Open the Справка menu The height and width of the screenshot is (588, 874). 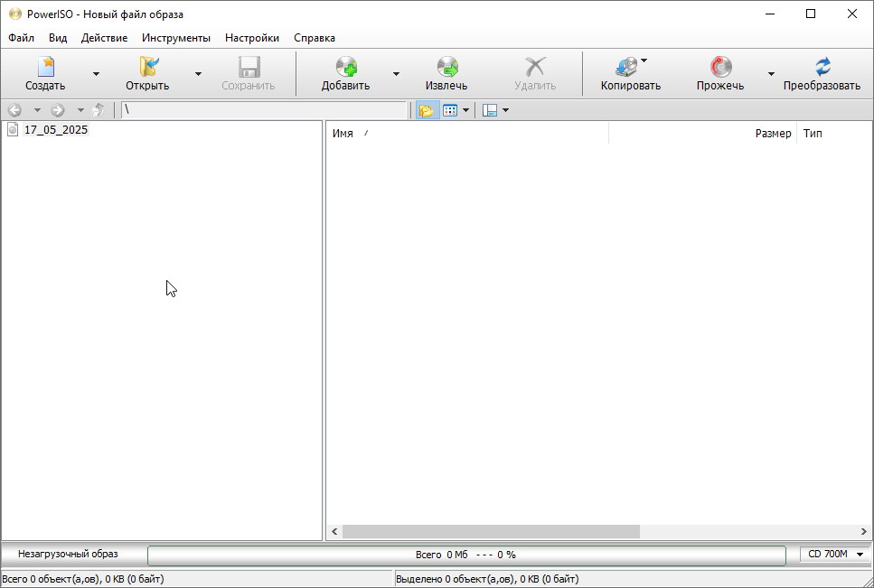tap(315, 38)
